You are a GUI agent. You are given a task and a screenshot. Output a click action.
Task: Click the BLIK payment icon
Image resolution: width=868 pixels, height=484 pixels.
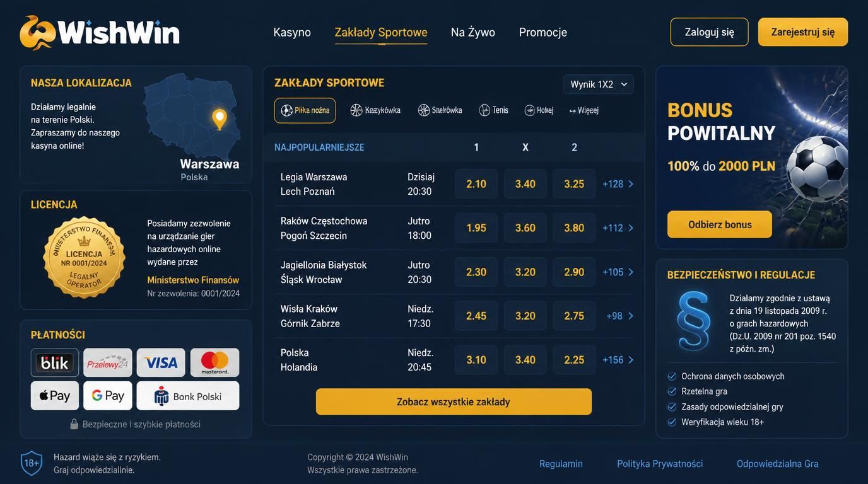click(x=55, y=362)
